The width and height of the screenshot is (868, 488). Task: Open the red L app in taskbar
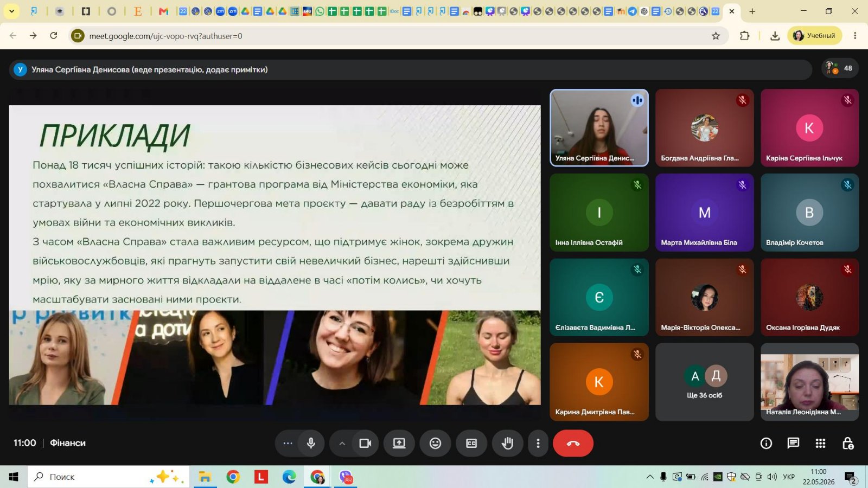pos(261,477)
